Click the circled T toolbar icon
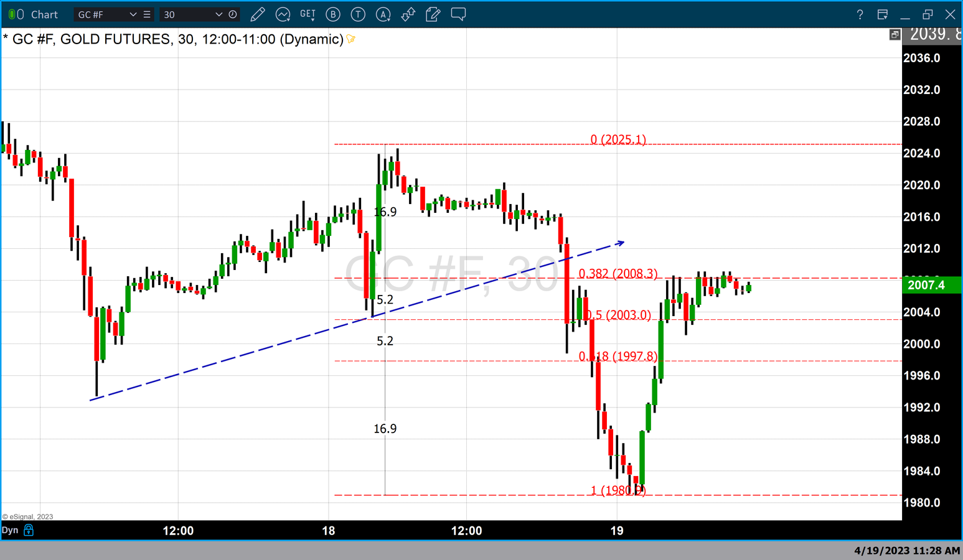Image resolution: width=963 pixels, height=560 pixels. [x=358, y=14]
